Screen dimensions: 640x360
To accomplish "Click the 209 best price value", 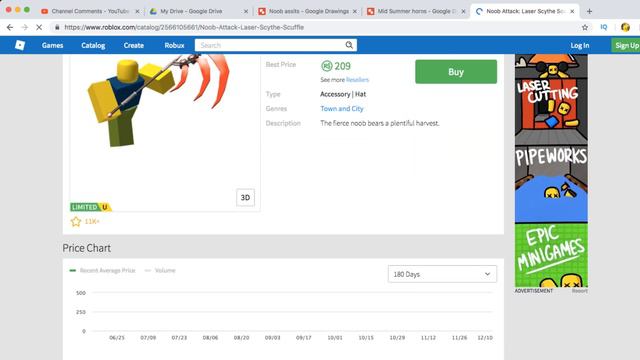I will coord(342,66).
